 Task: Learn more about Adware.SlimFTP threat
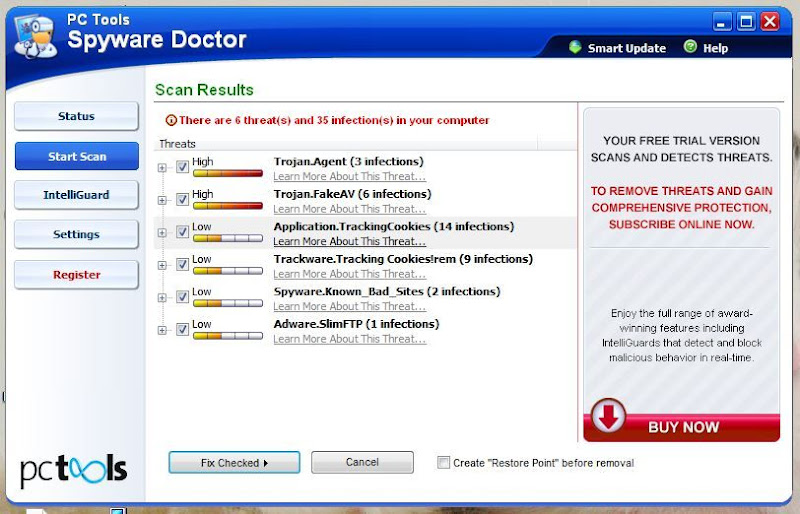[x=349, y=339]
